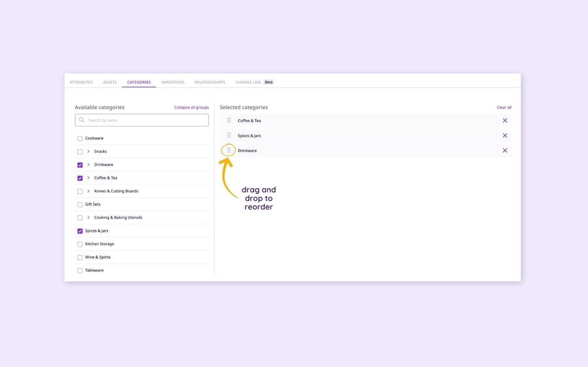Viewport: 588px width, 367px height.
Task: Click the drag handle for Drinkware
Action: click(x=229, y=150)
